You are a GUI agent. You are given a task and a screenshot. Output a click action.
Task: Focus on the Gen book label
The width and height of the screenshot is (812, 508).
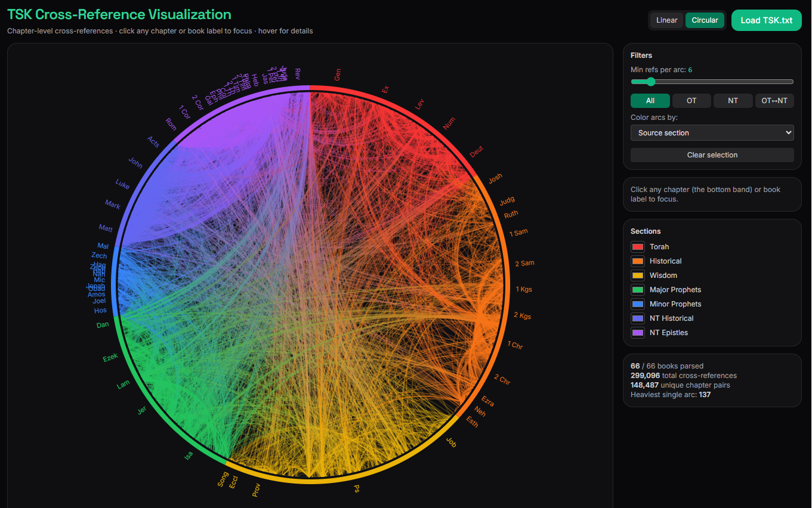click(x=338, y=75)
